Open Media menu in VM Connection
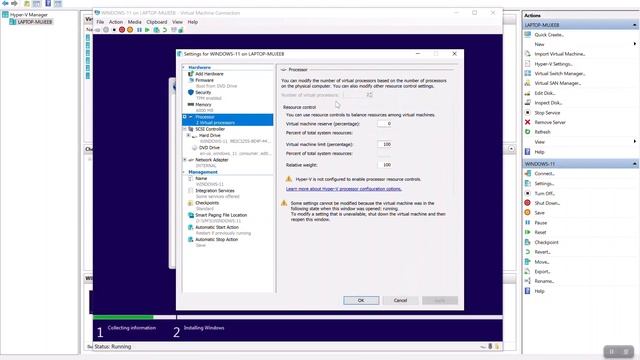This screenshot has height=360, width=640. click(135, 22)
